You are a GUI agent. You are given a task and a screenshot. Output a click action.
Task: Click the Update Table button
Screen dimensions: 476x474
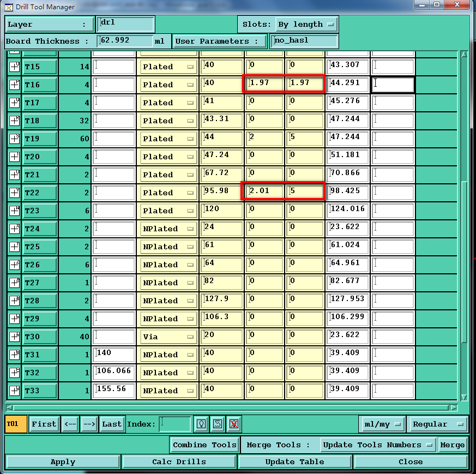tap(295, 461)
